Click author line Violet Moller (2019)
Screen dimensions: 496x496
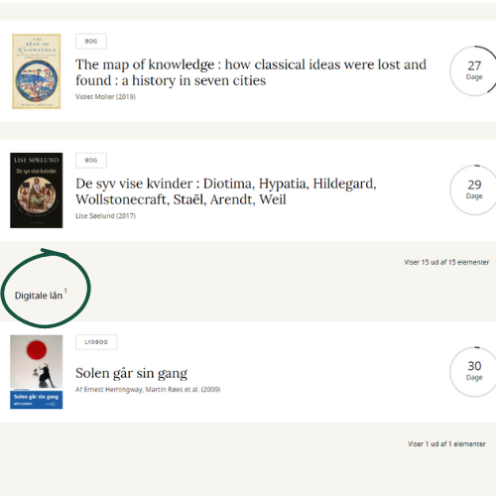[105, 97]
